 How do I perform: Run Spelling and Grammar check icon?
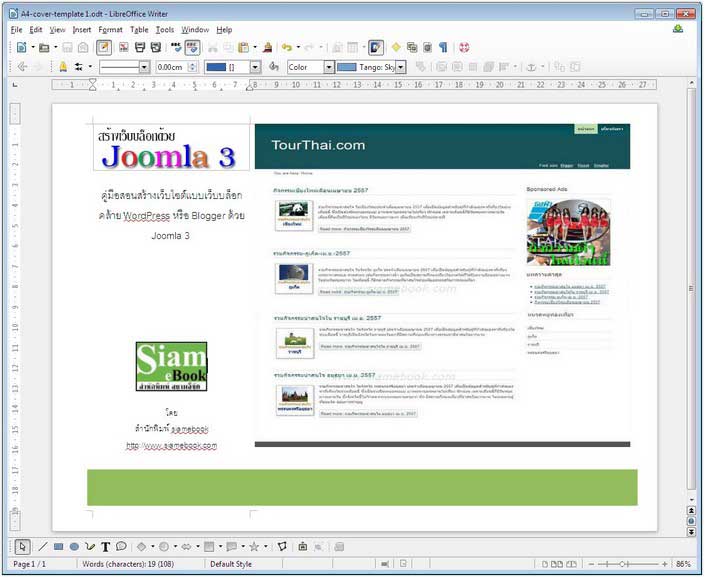point(176,47)
